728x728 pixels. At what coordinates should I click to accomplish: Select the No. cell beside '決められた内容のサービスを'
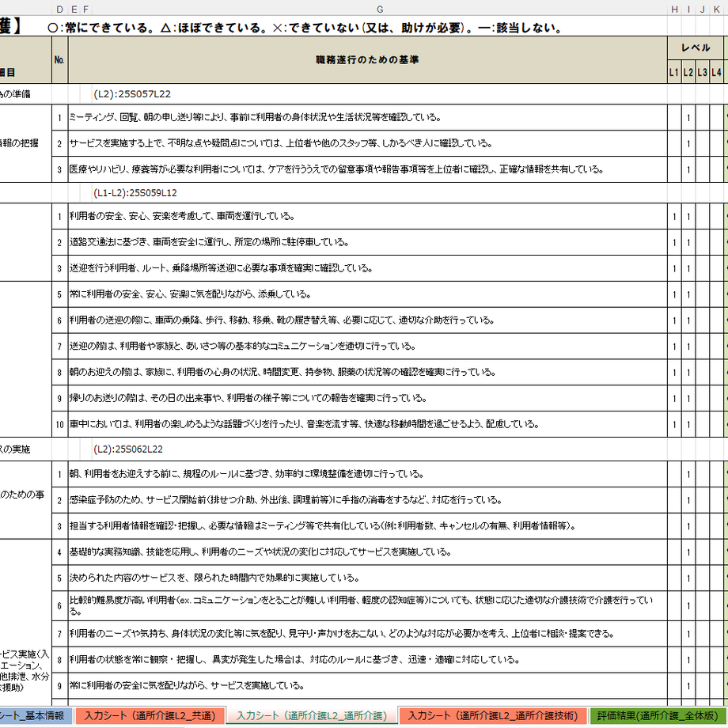coord(59,578)
